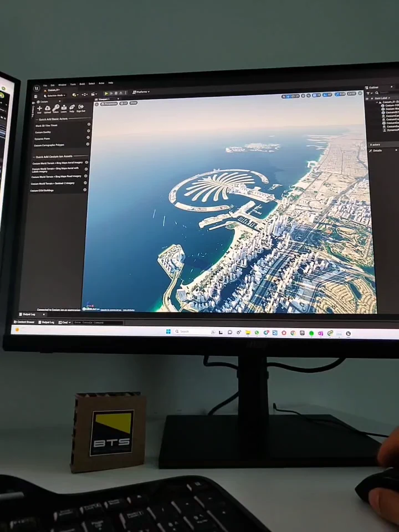The width and height of the screenshot is (399, 532).
Task: Click the viewport camera speed control
Action: tap(351, 94)
